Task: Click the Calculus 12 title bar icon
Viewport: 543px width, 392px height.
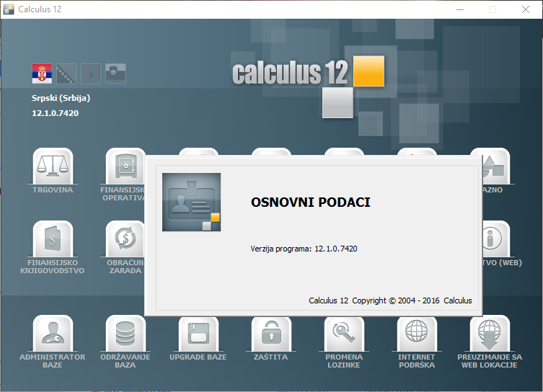Action: (x=9, y=9)
